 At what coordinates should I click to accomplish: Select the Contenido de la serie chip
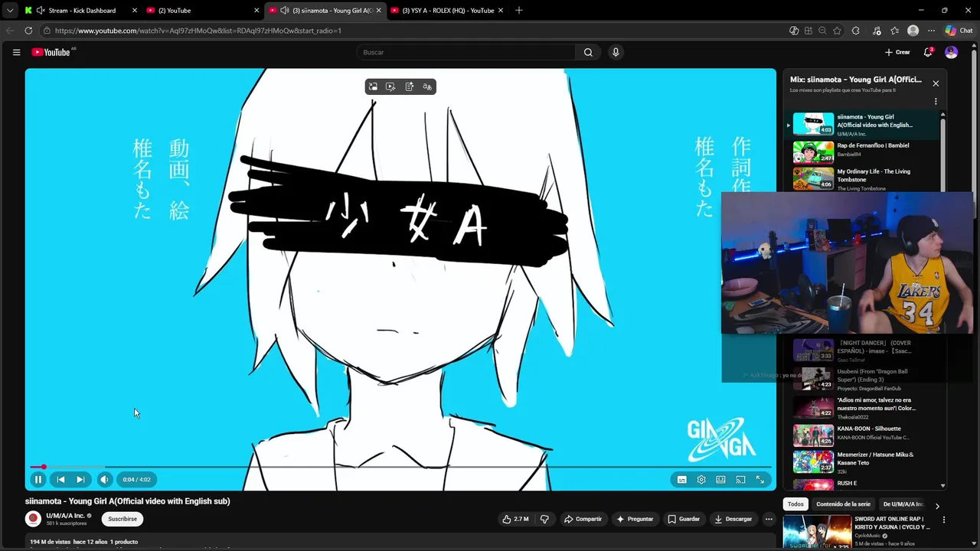(843, 504)
